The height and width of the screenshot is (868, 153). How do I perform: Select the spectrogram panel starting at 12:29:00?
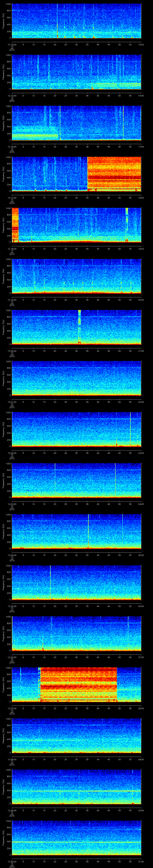coord(76,786)
